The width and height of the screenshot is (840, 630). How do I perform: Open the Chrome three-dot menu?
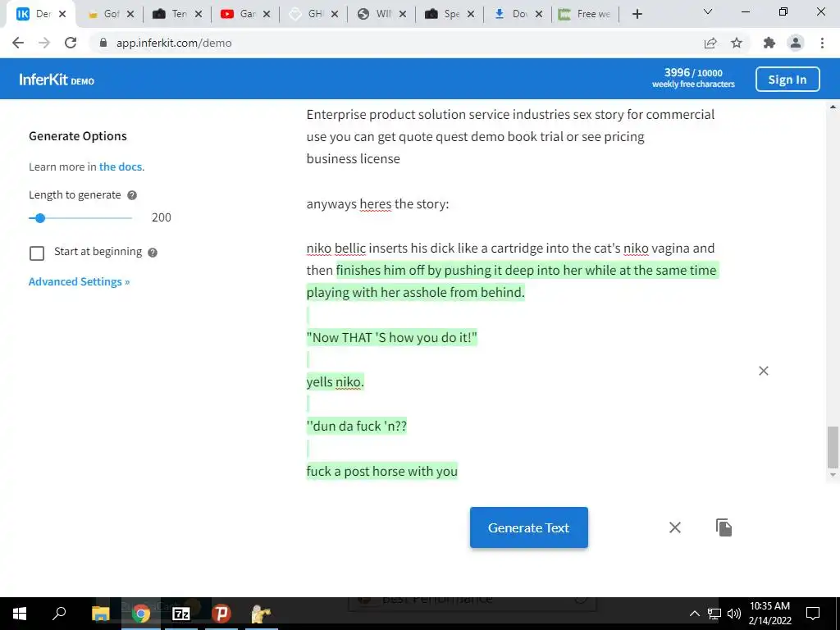[x=822, y=43]
